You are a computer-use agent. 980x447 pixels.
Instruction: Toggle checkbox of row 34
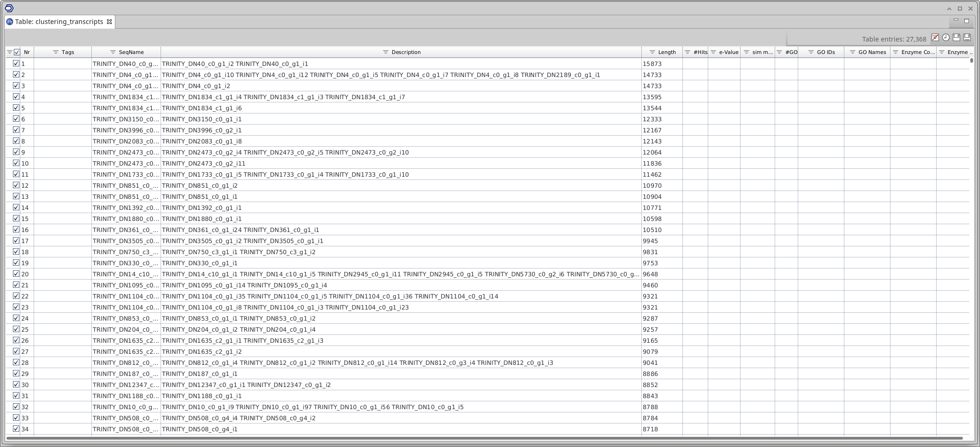click(16, 429)
